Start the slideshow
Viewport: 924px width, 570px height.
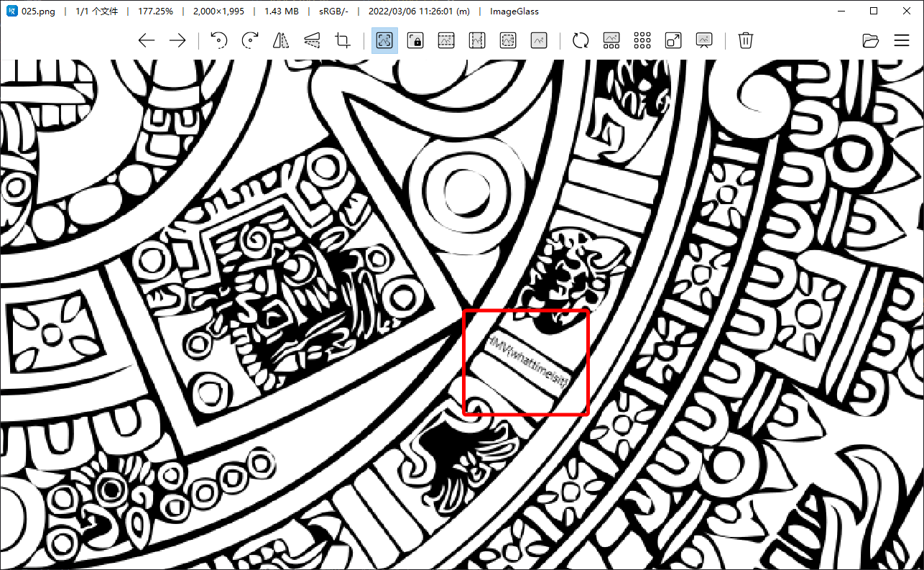coord(704,40)
